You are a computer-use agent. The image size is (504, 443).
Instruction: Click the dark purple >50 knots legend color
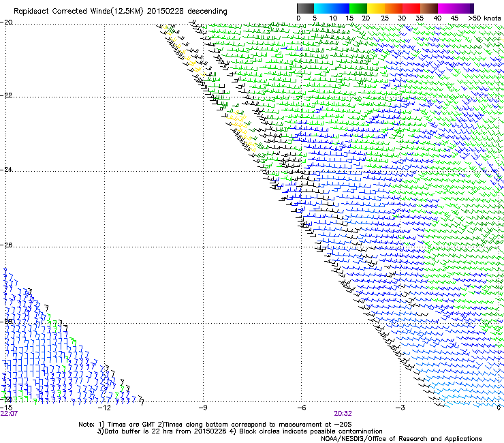(472, 8)
